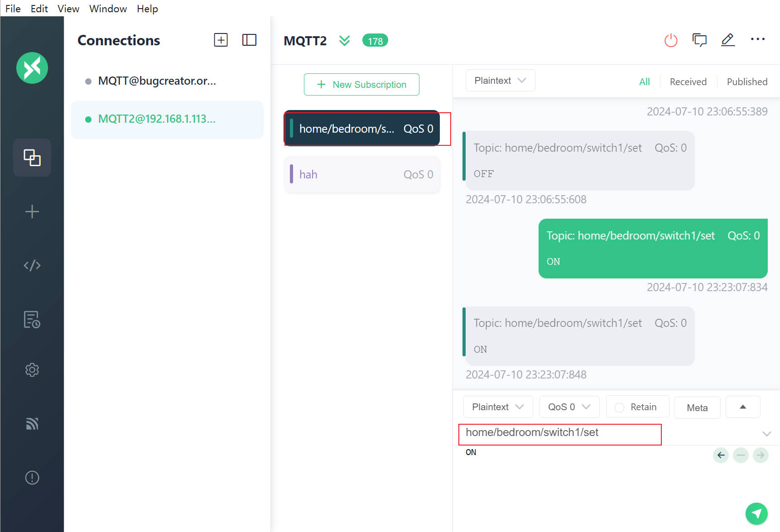The height and width of the screenshot is (532, 780).
Task: Collapse publish panel with up triangle
Action: 743,407
